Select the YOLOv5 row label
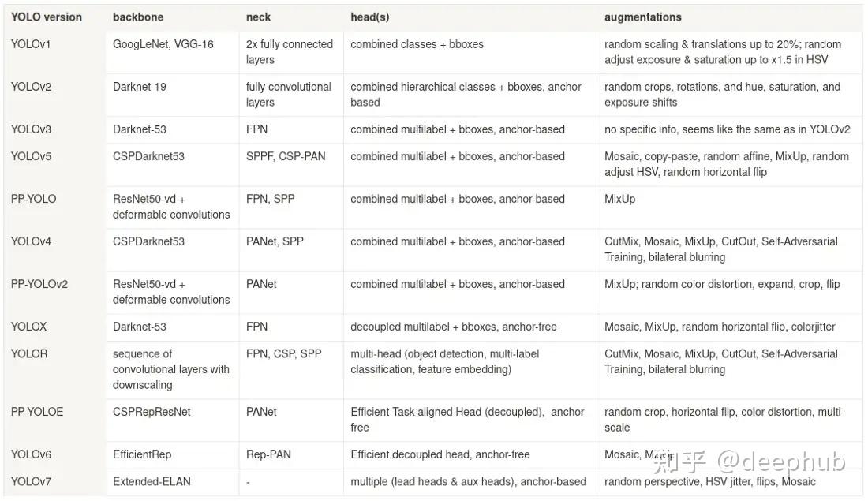This screenshot has height=501, width=868. (31, 156)
